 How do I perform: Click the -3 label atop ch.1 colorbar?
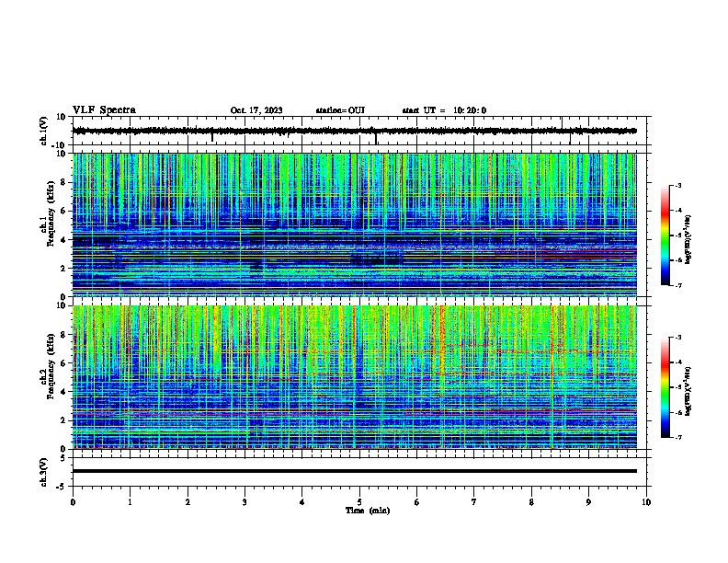point(678,186)
